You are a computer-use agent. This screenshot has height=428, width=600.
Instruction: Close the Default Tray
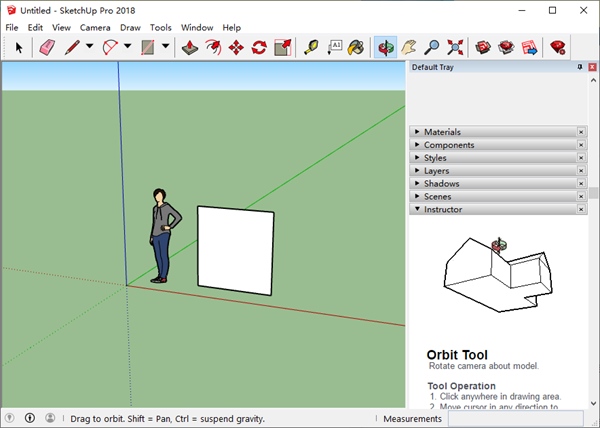point(592,67)
